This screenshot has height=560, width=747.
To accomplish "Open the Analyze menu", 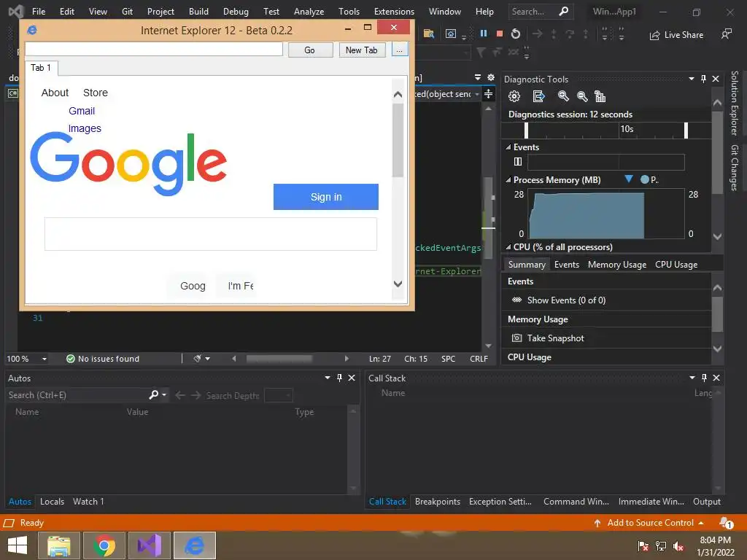I will pos(309,12).
